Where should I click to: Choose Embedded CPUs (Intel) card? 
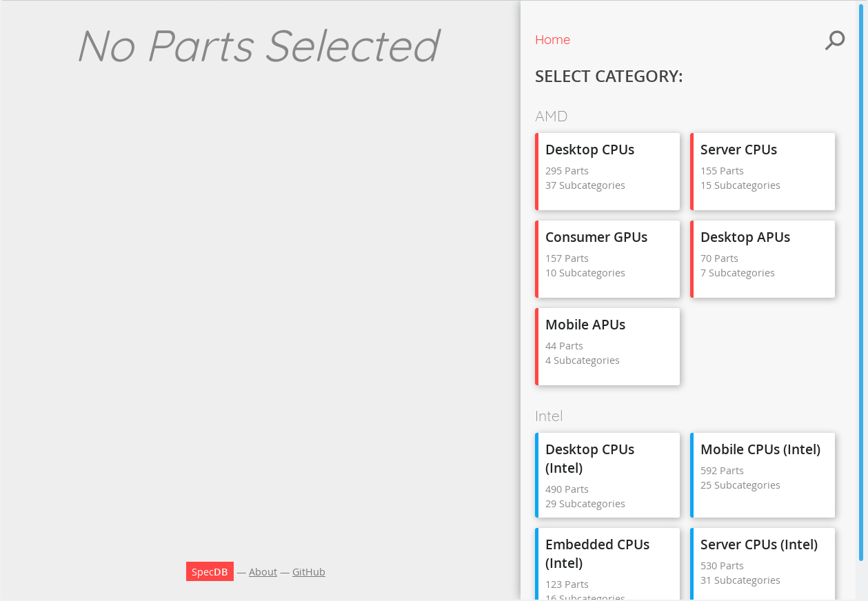[607, 564]
